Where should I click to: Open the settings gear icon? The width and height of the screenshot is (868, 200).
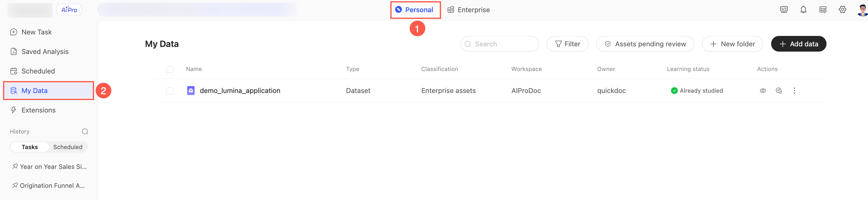coord(842,10)
